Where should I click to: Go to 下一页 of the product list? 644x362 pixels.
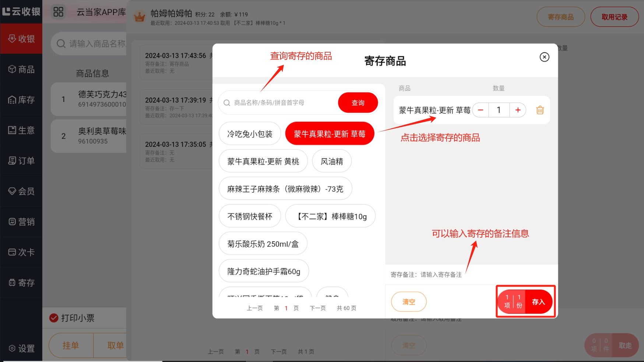coord(317,308)
